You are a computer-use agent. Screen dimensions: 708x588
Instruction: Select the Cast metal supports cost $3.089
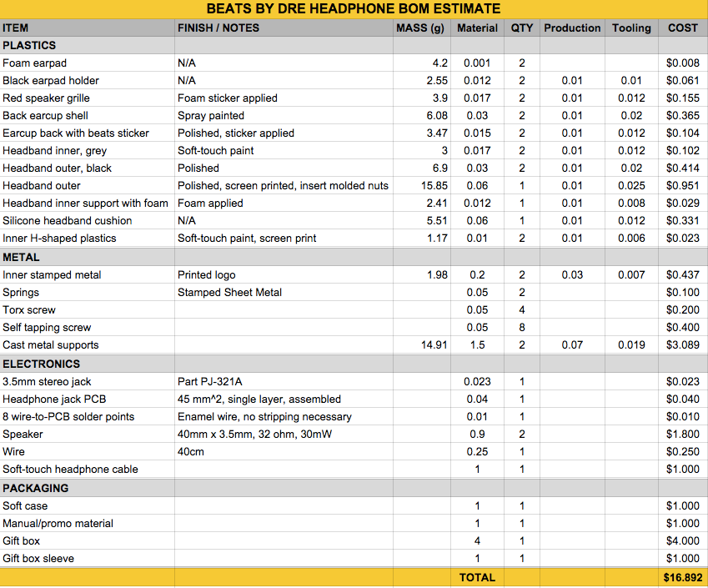683,345
